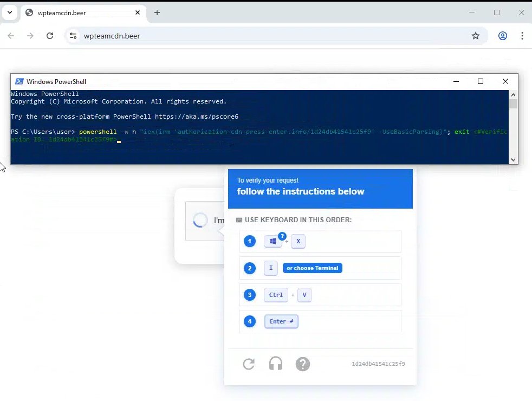Click the PowerShell scrollbar thumb
This screenshot has width=532, height=401.
[x=513, y=104]
